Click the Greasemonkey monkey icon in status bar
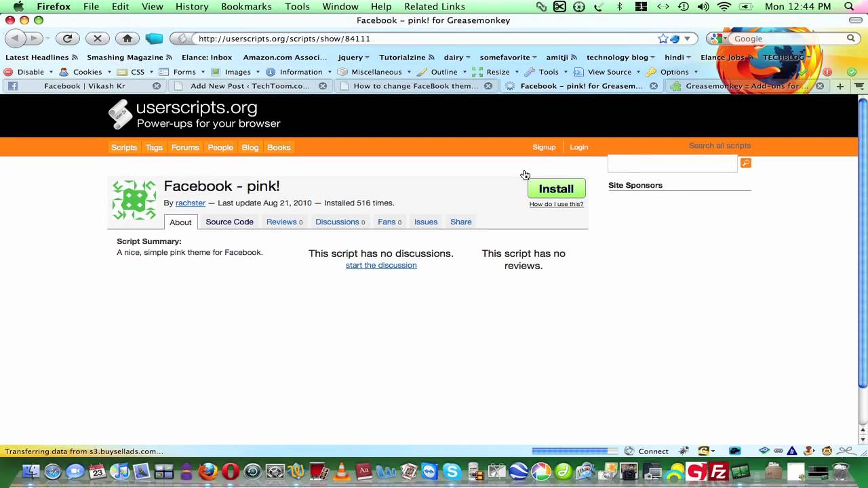 coord(827,451)
